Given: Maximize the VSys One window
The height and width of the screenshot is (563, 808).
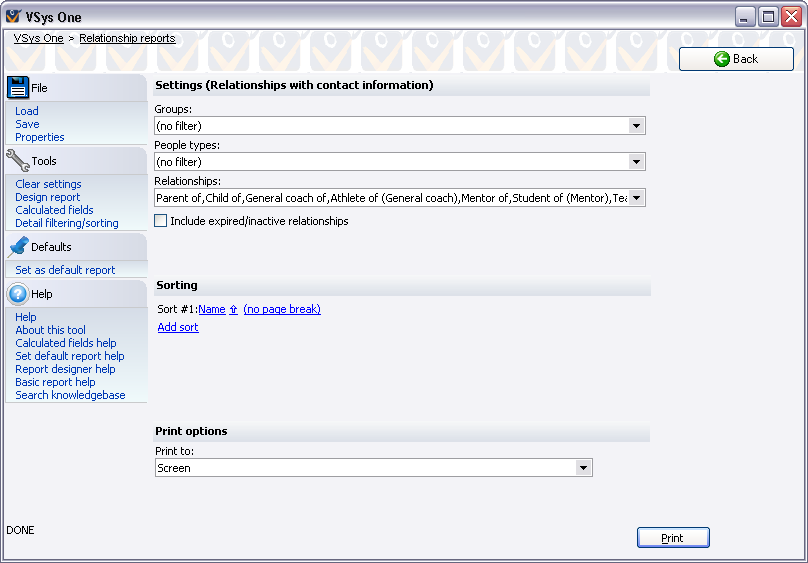Looking at the screenshot, I should [768, 17].
